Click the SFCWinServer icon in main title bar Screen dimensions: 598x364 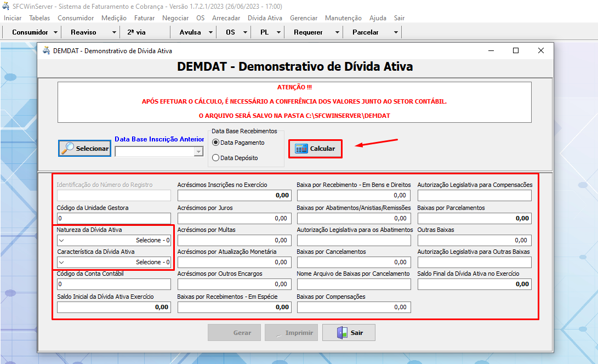pyautogui.click(x=5, y=5)
